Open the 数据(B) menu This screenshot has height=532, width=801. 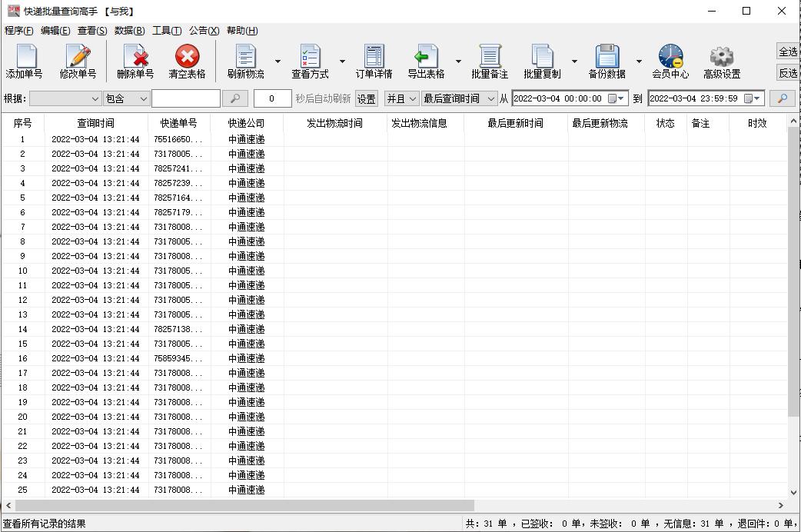pyautogui.click(x=129, y=31)
